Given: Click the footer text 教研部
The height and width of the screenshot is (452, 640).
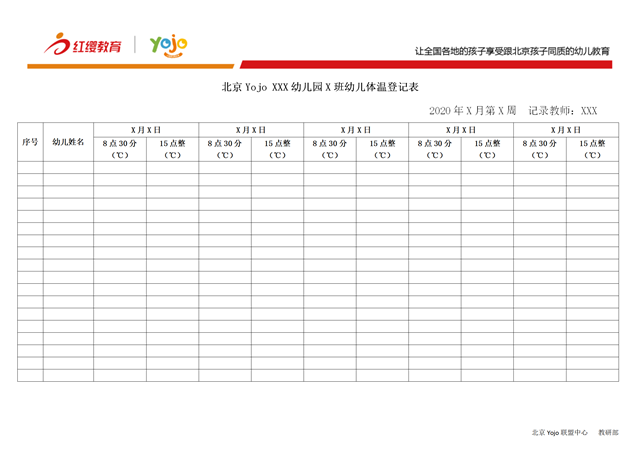Looking at the screenshot, I should (608, 432).
